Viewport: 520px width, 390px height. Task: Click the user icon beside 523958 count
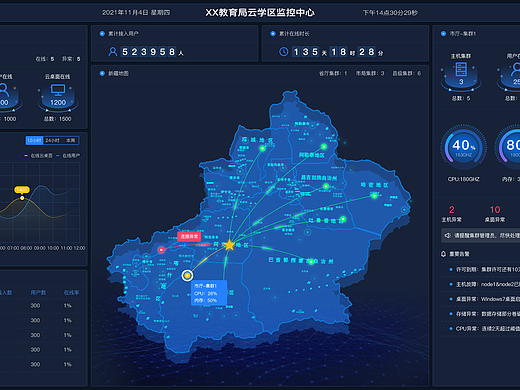(113, 52)
